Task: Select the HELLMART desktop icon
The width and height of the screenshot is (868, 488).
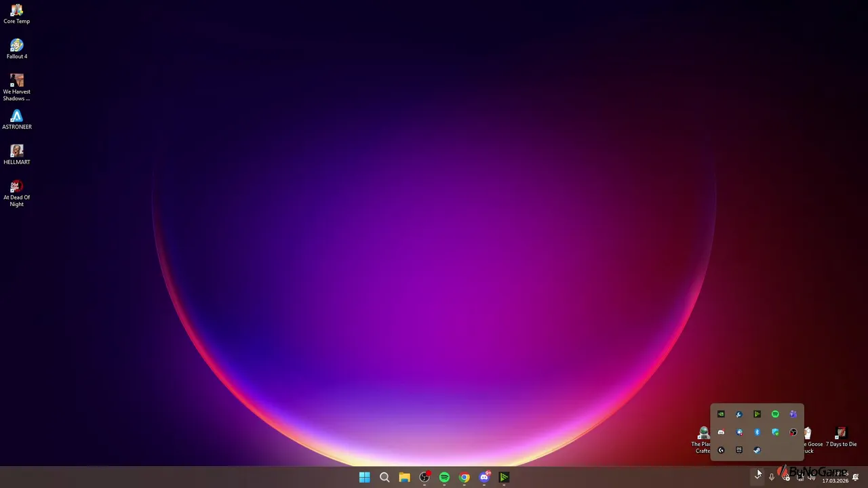Action: pyautogui.click(x=16, y=155)
